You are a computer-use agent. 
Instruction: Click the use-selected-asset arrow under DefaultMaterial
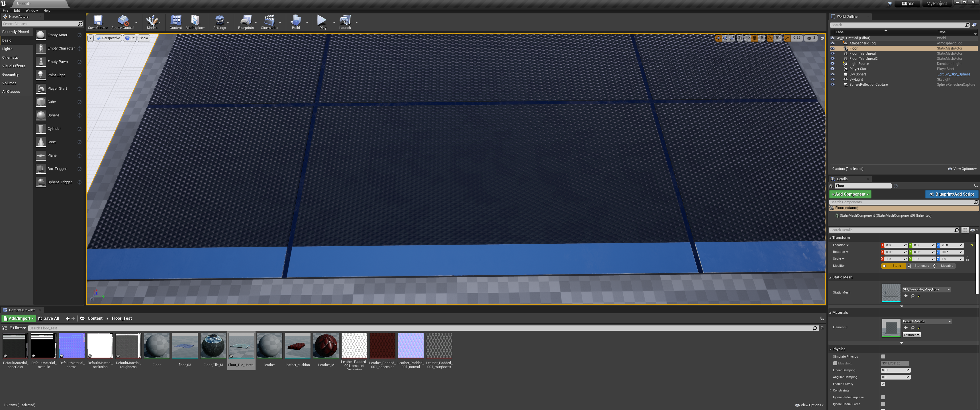(x=906, y=327)
